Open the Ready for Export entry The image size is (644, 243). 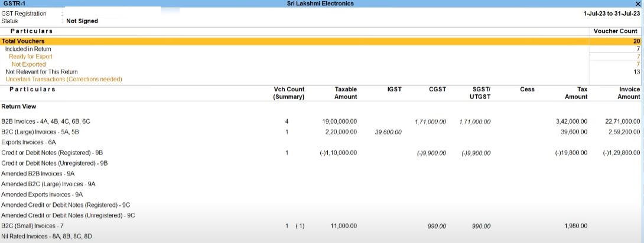31,57
